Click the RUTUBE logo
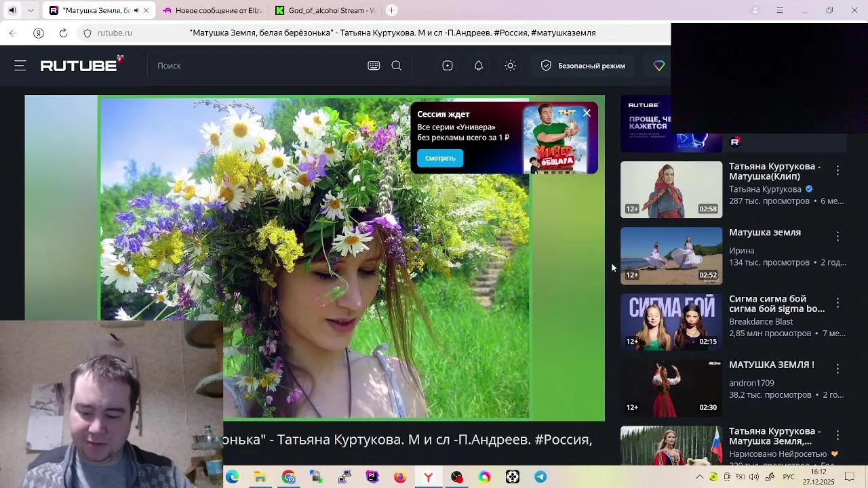The height and width of the screenshot is (488, 868). click(81, 64)
